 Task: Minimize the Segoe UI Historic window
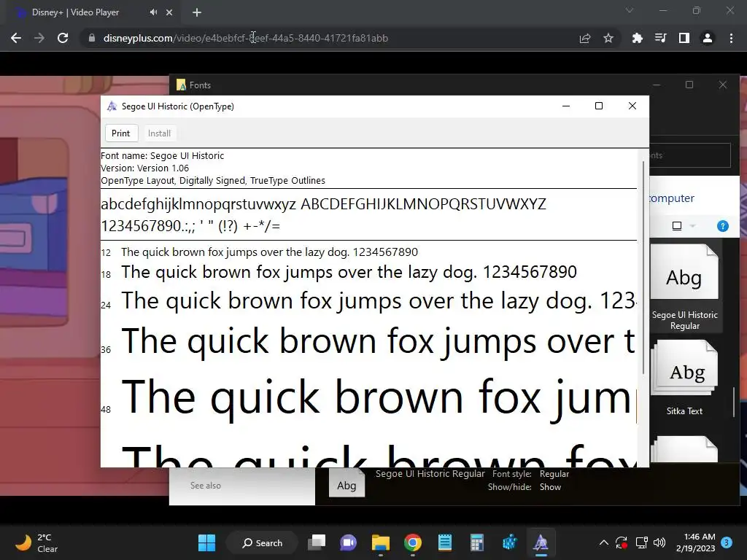(x=566, y=106)
